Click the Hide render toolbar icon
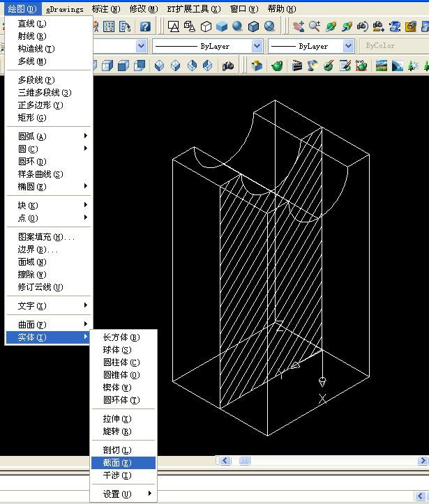Screen dimensions: 429x504 click(257, 66)
